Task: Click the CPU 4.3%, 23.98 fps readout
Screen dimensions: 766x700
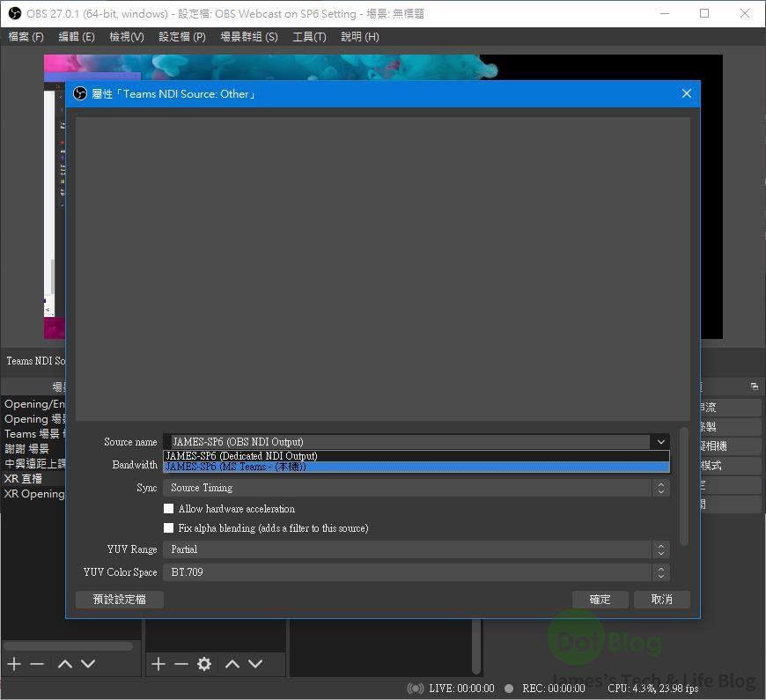Action: [653, 689]
